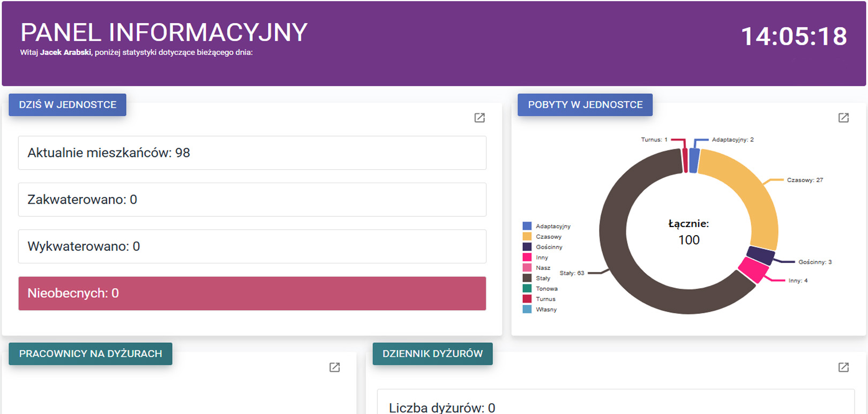Screen dimensions: 868x414
Task: Click the Pracownicy na dyżurach open icon
Action: 334,367
